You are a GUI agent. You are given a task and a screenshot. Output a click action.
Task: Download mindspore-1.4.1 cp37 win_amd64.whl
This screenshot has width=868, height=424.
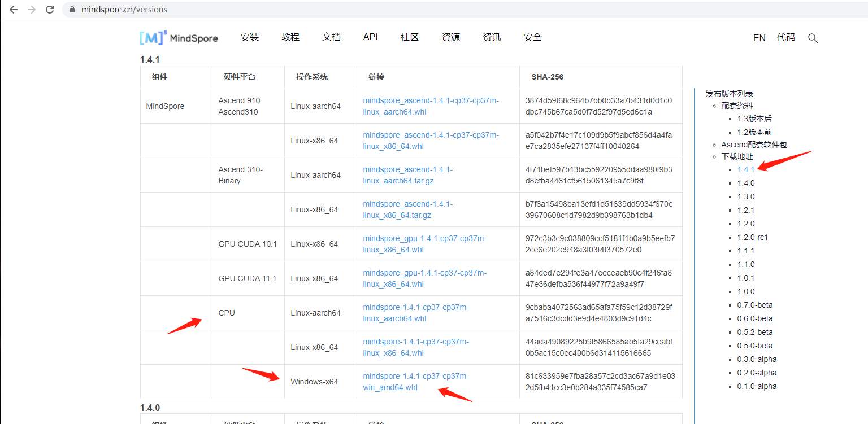pos(416,382)
